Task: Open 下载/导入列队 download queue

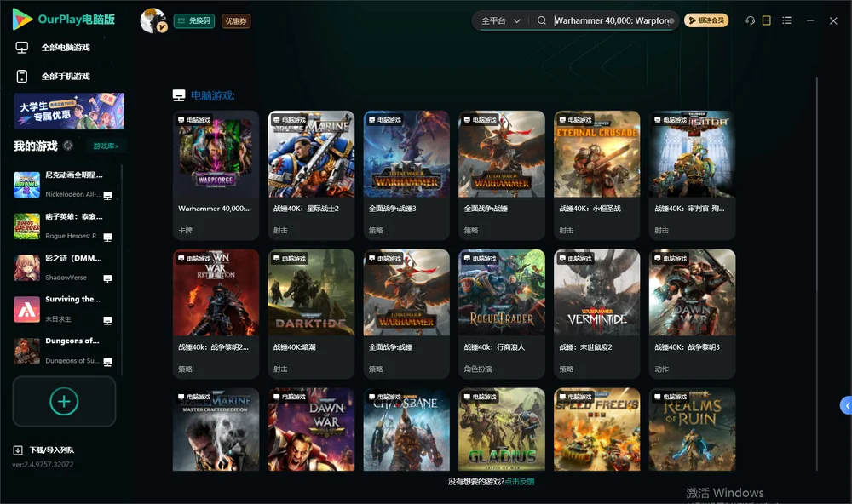Action: pos(52,450)
